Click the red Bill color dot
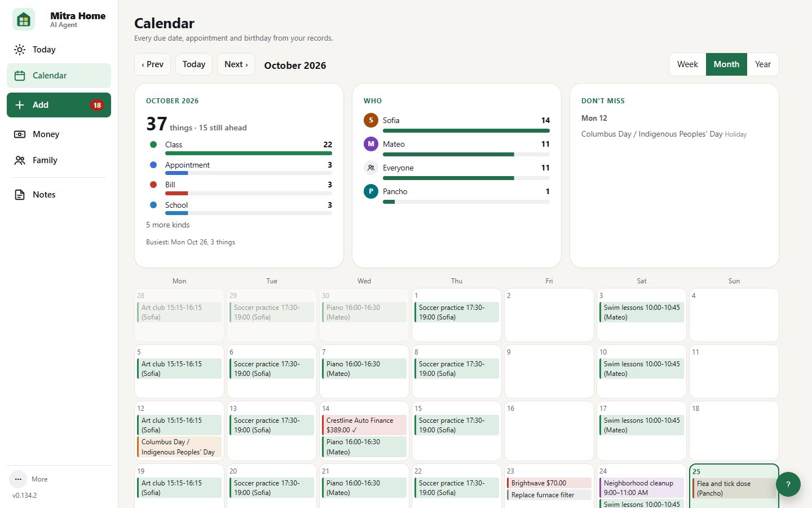The height and width of the screenshot is (508, 812). pos(153,185)
